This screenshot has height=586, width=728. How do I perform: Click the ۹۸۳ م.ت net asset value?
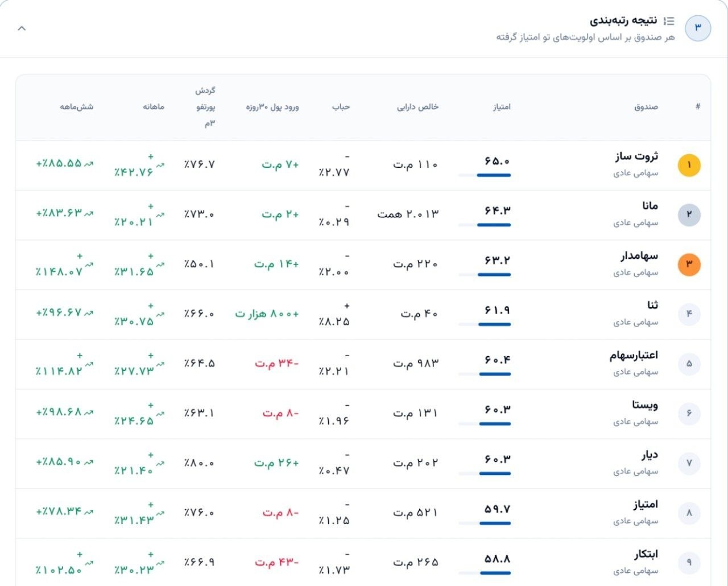coord(416,364)
